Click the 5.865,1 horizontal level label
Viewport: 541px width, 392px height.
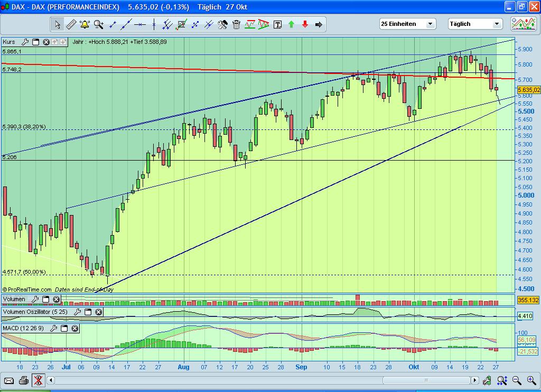[x=12, y=51]
